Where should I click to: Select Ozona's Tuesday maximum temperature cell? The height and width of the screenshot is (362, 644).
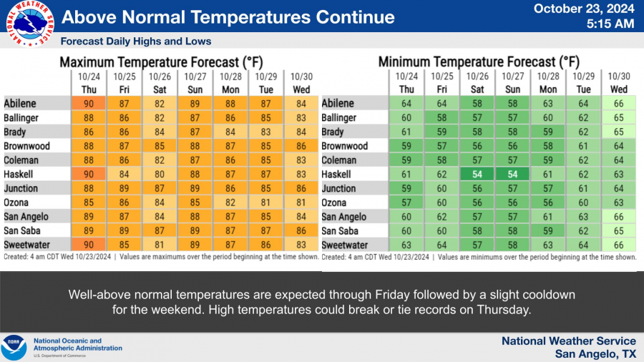tap(267, 202)
